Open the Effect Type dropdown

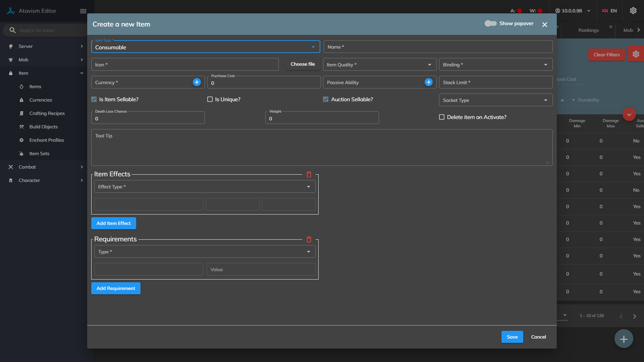tap(205, 187)
